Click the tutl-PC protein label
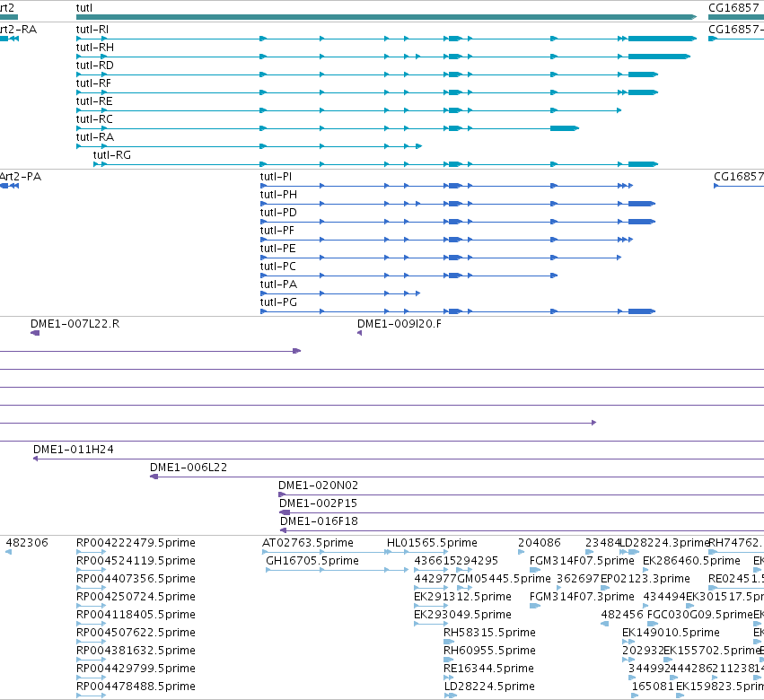764x700 pixels. [x=277, y=267]
